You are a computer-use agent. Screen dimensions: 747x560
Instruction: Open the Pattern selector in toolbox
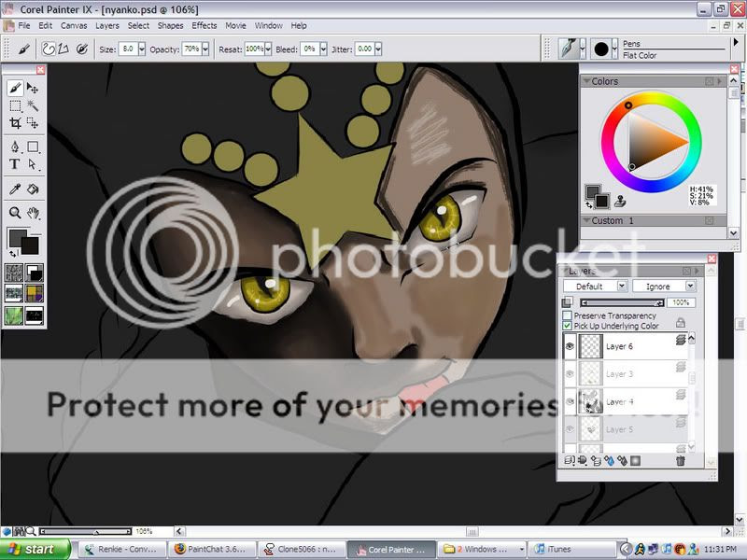click(x=14, y=294)
